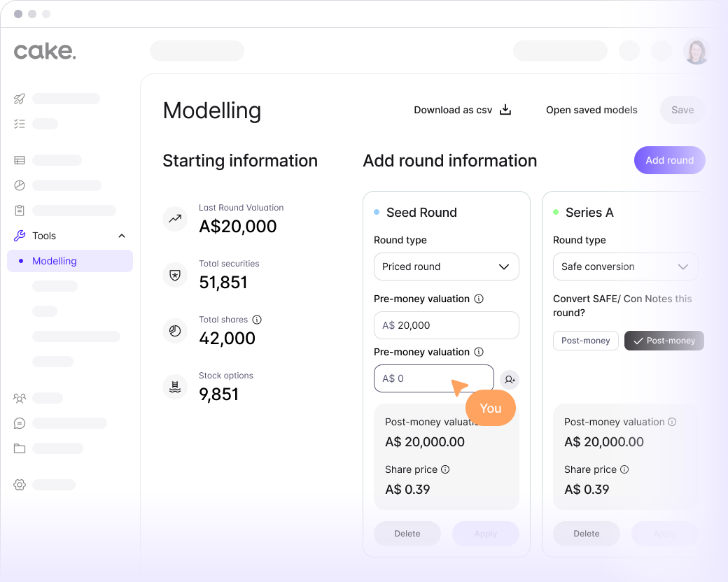
Task: Click the Add round button
Action: pyautogui.click(x=669, y=160)
